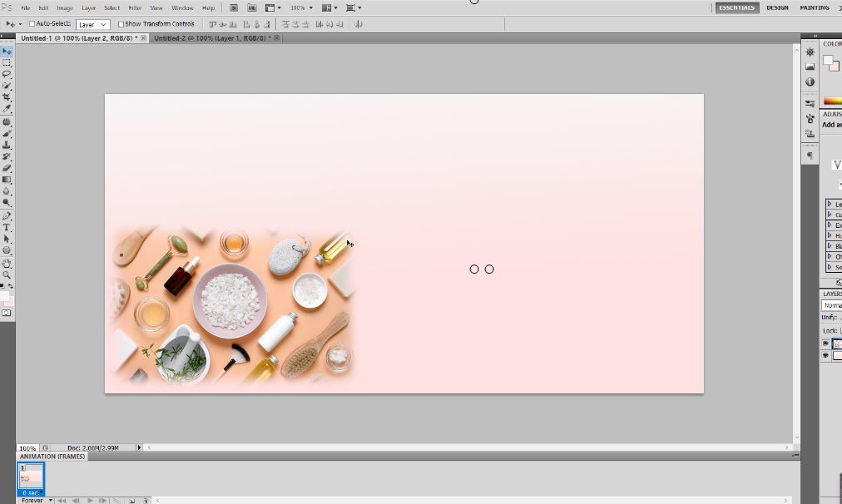Select the Pen tool

[7, 215]
